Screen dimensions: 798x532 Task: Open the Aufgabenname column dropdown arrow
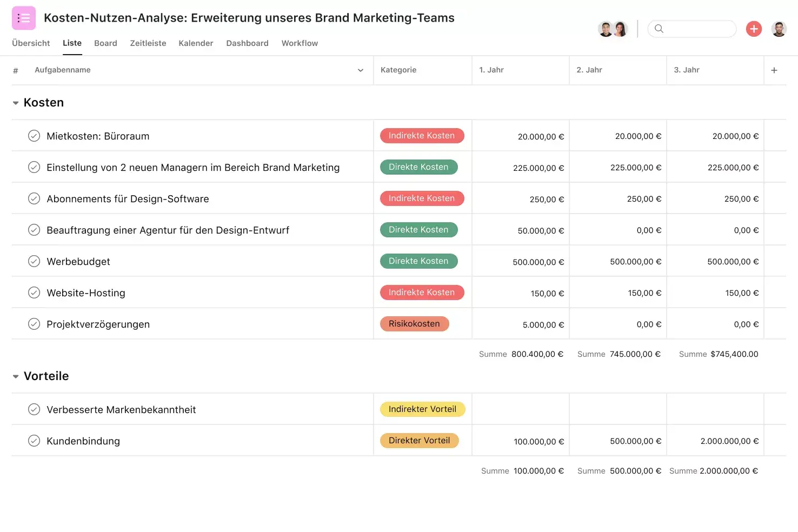[361, 70]
